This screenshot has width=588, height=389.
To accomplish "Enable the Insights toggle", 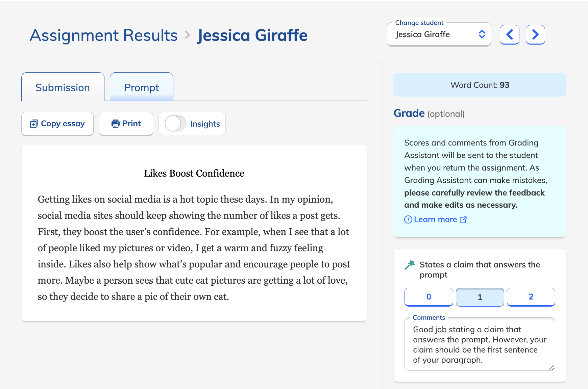I will coord(175,124).
